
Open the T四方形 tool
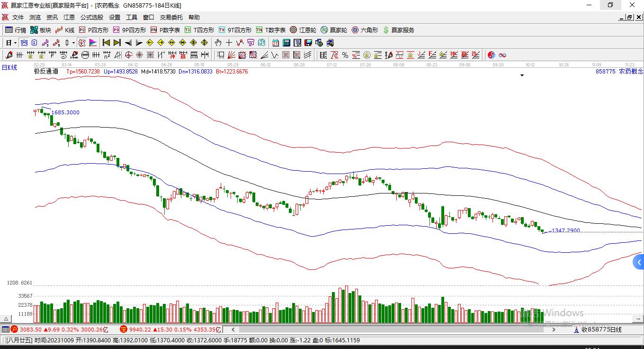[199, 30]
